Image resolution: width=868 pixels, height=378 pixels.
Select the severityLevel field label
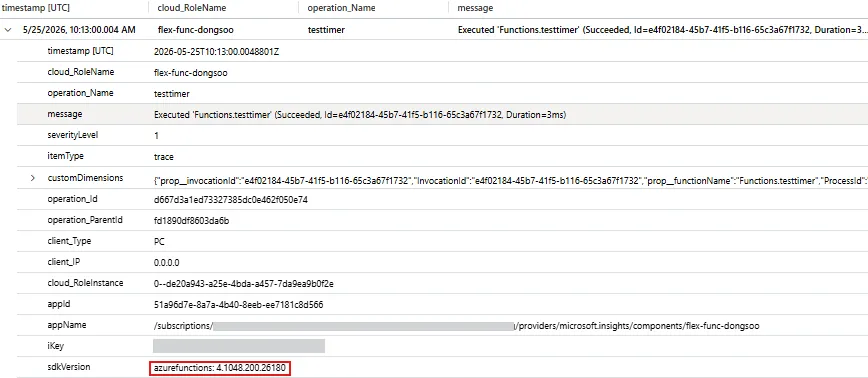coord(73,136)
